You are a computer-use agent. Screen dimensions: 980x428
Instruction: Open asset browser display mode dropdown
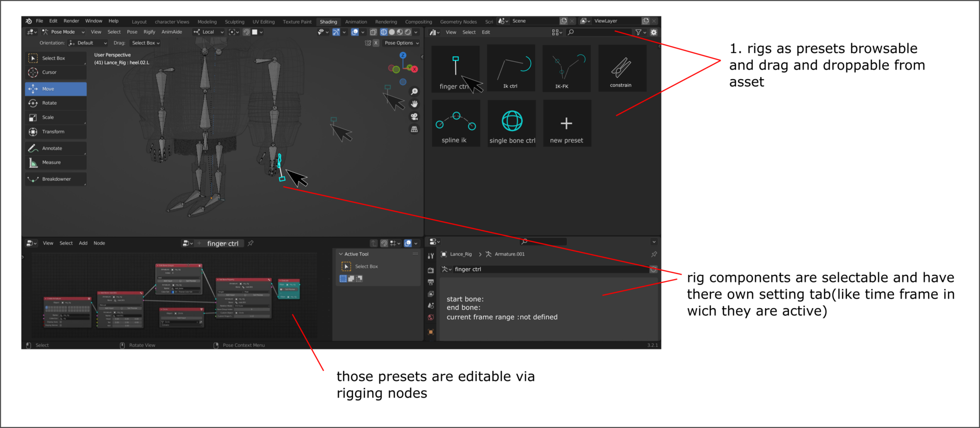[557, 33]
